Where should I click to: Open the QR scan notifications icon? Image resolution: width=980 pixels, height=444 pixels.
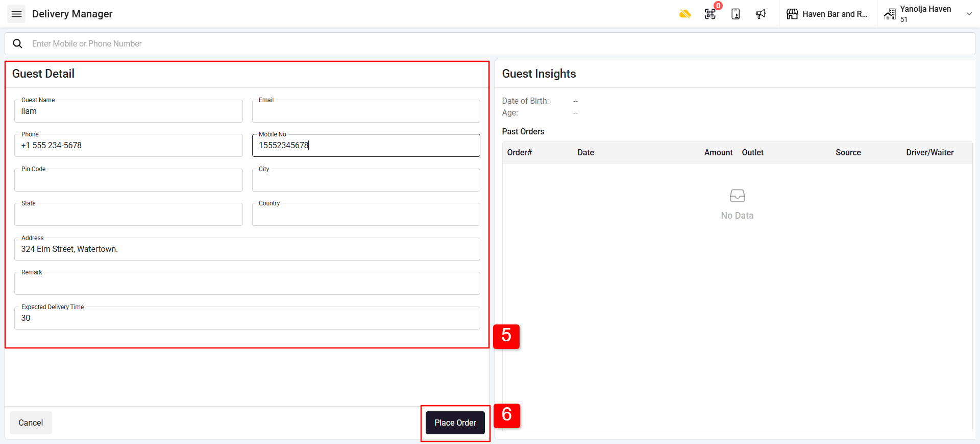[x=710, y=14]
